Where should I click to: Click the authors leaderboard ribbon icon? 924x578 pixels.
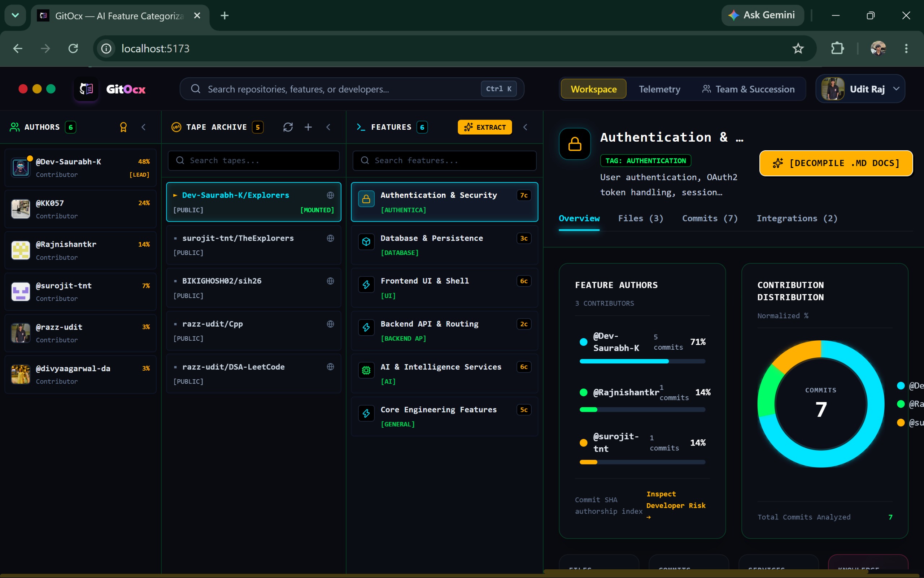[x=123, y=127]
